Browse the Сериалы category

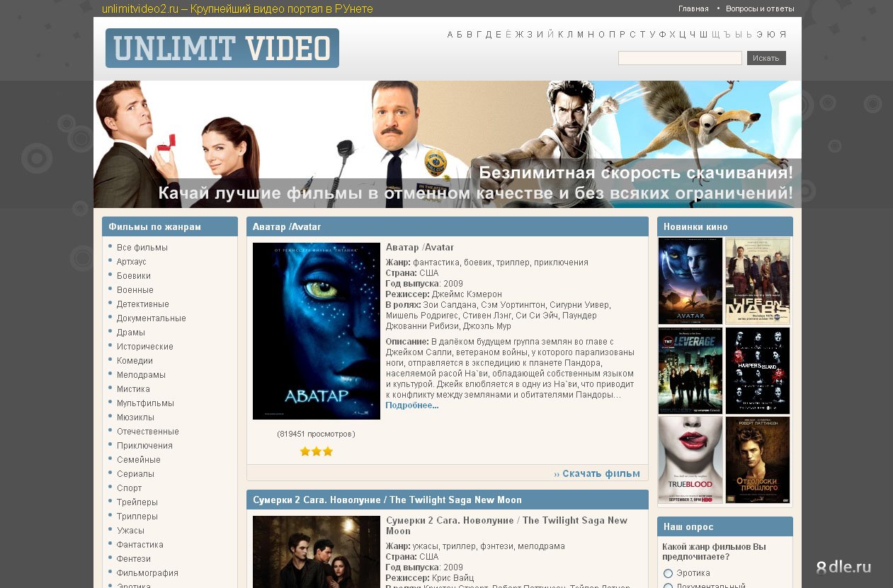pos(135,474)
